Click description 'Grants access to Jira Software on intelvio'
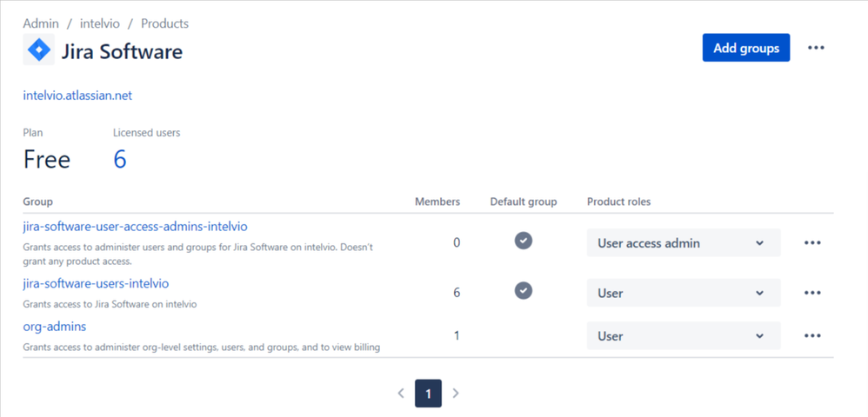The width and height of the screenshot is (868, 417). pos(110,304)
